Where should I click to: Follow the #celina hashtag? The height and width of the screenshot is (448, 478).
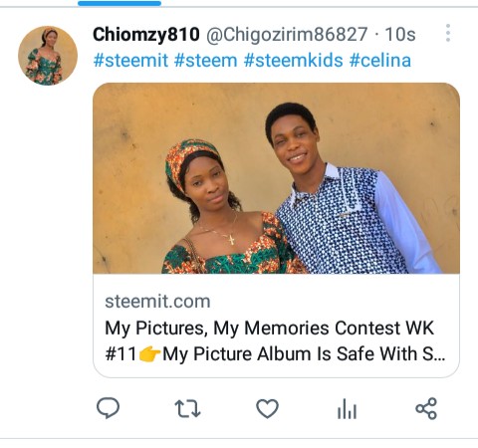(380, 61)
